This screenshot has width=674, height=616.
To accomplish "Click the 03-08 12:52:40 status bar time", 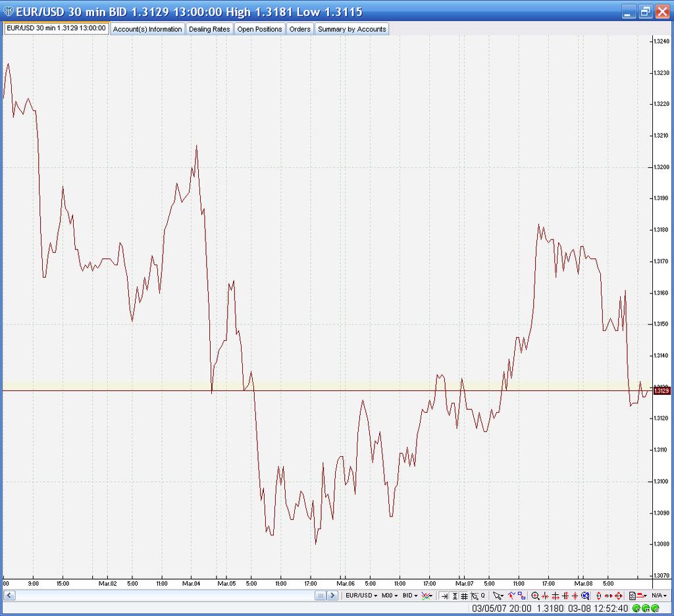I will coord(598,608).
